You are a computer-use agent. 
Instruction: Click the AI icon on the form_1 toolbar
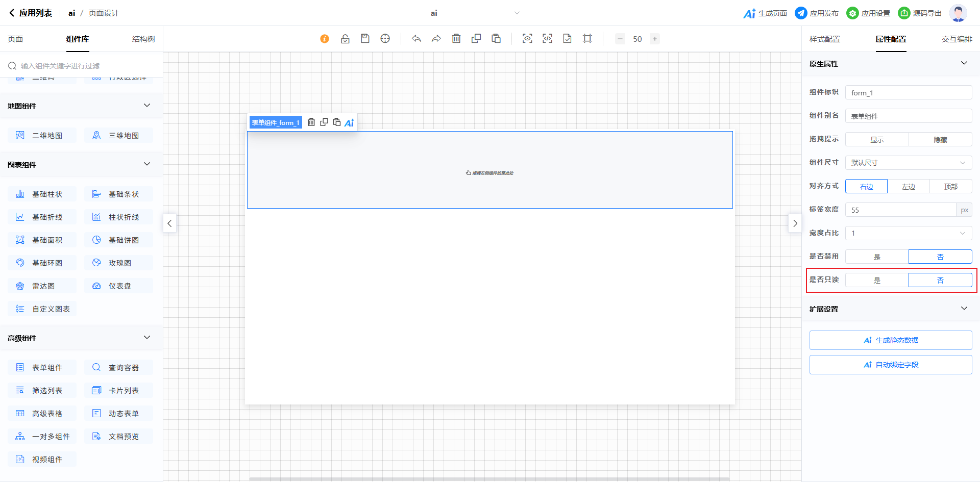click(x=349, y=122)
